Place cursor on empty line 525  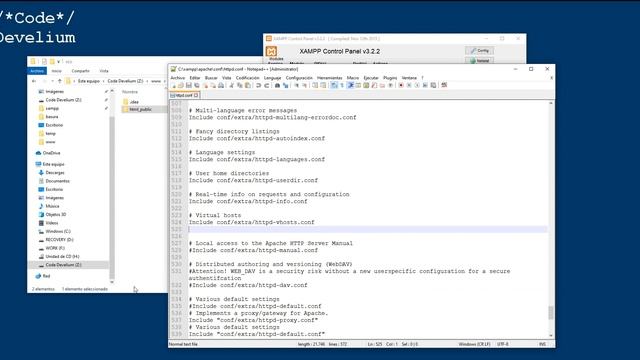click(367, 229)
